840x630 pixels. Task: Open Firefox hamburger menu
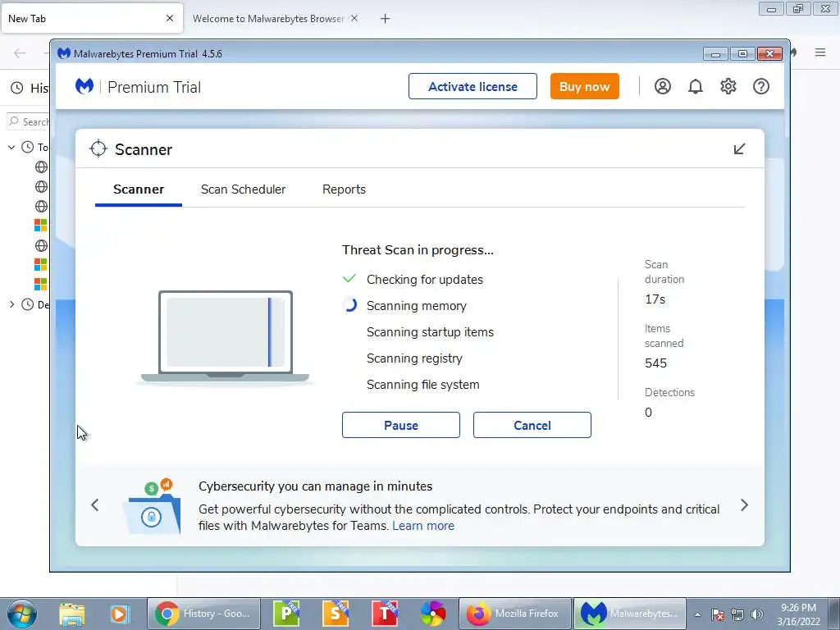(820, 52)
